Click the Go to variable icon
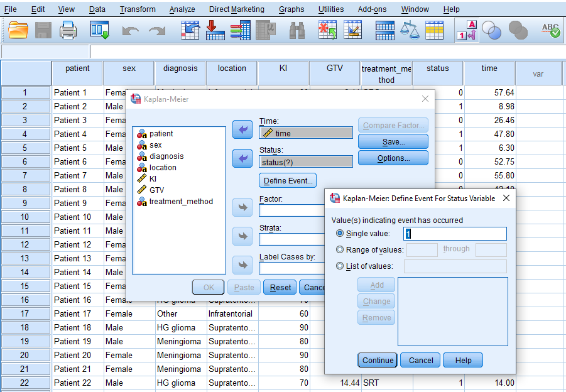This screenshot has width=566, height=392. pyautogui.click(x=215, y=30)
